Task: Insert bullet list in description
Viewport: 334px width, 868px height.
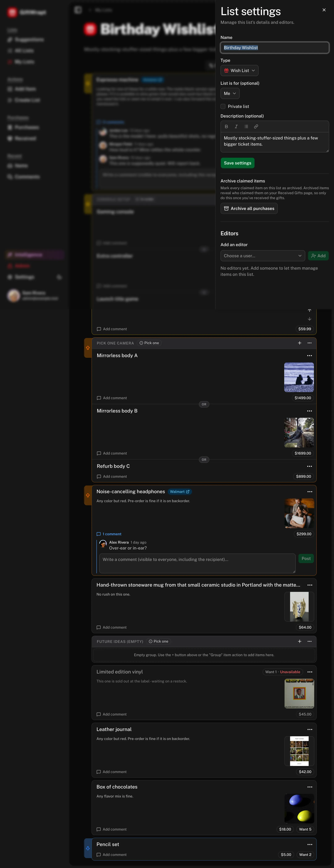Action: [246, 126]
